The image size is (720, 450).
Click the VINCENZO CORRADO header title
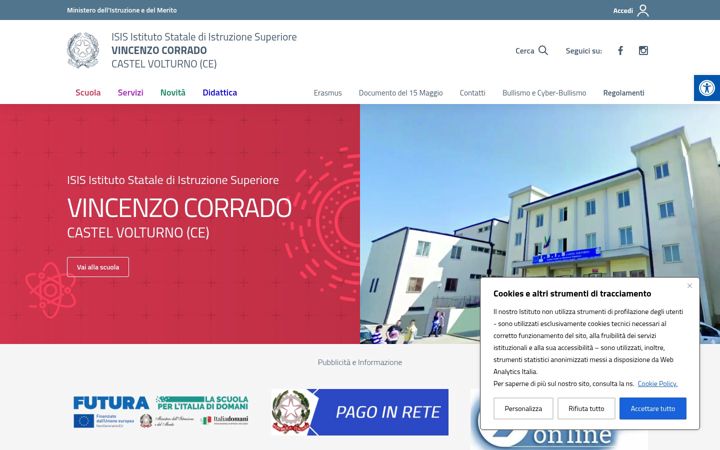pyautogui.click(x=159, y=50)
